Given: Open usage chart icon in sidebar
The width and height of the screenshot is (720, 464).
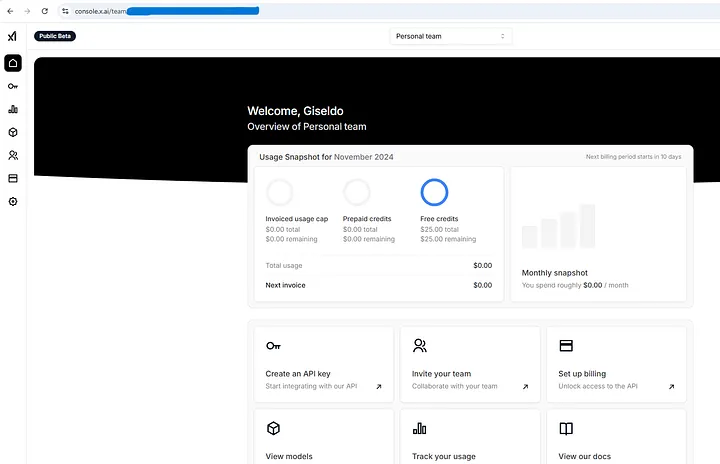Looking at the screenshot, I should click(12, 109).
